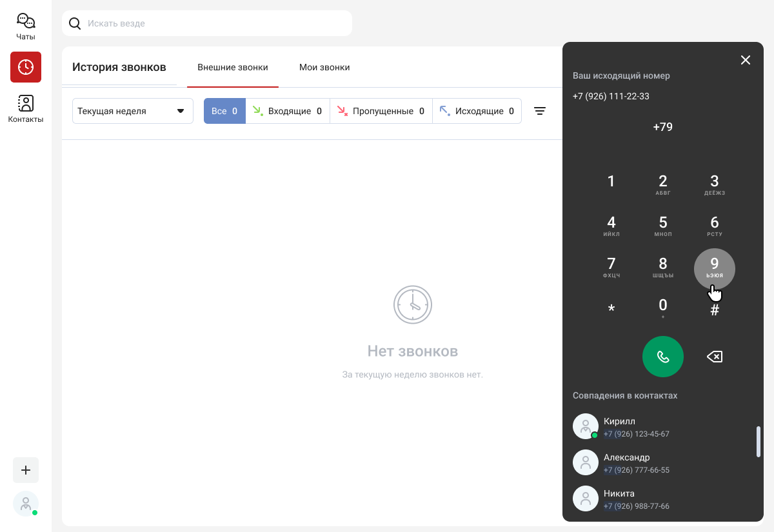Select contact name Александр
The width and height of the screenshot is (774, 532).
point(626,457)
